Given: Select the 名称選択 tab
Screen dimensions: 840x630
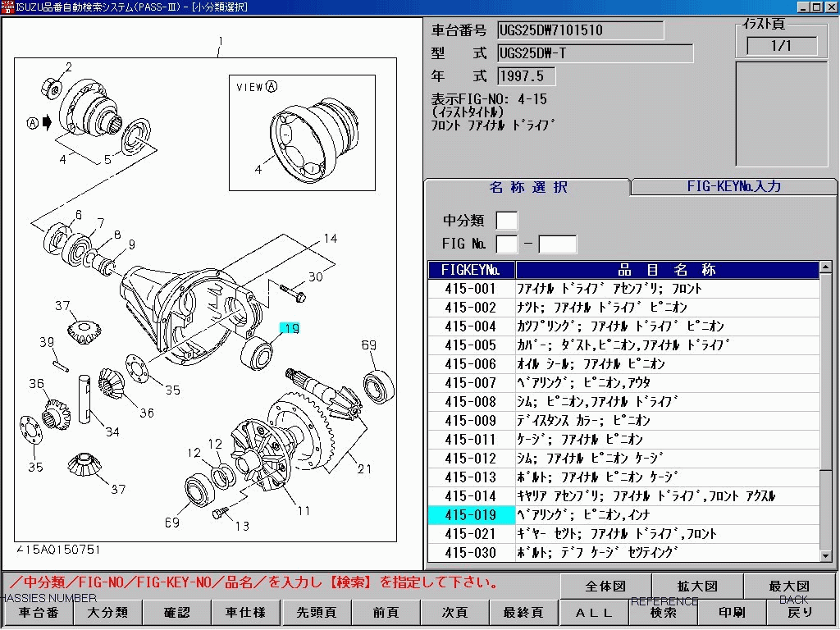Looking at the screenshot, I should click(527, 187).
